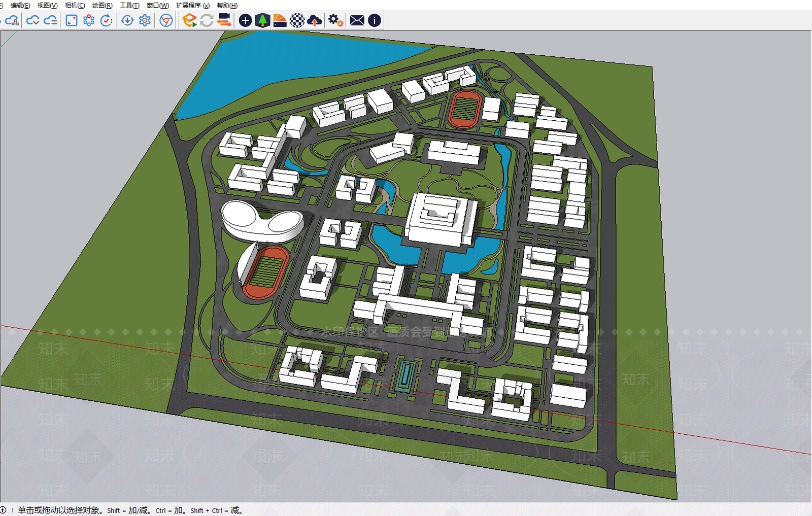Click the blue download arrow circle icon
The height and width of the screenshot is (516, 812).
click(x=127, y=20)
